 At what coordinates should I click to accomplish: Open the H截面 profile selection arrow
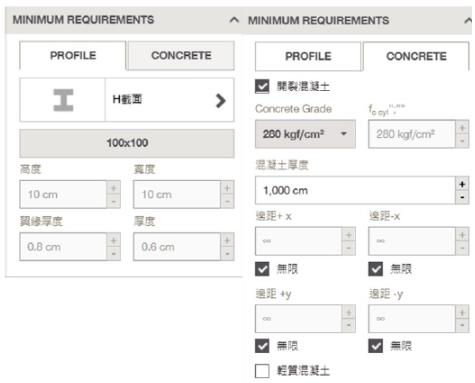220,100
